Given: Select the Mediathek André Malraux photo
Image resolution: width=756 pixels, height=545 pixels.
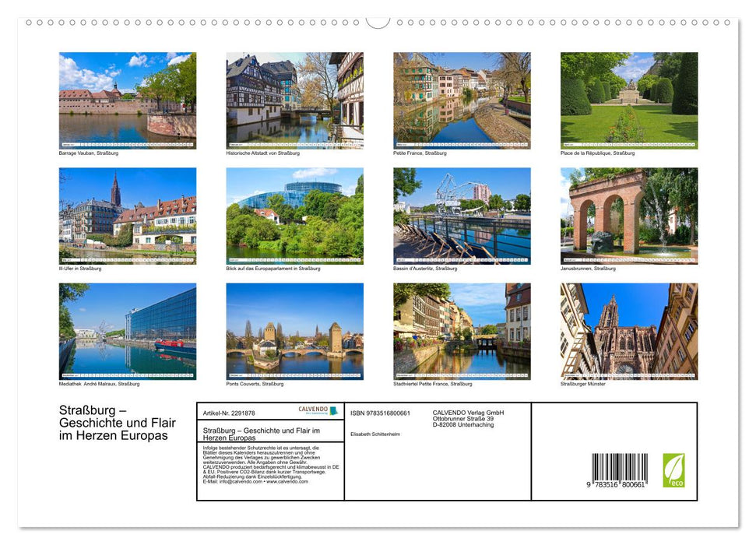Looking at the screenshot, I should (x=127, y=332).
